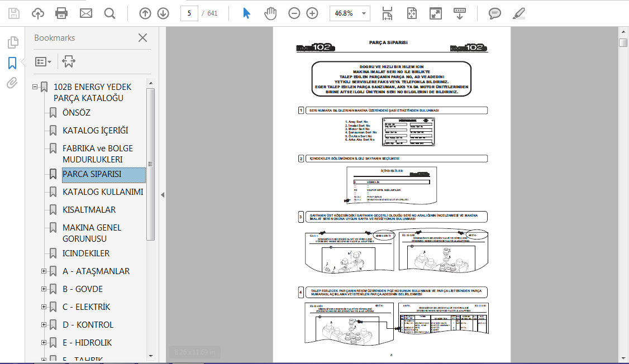This screenshot has width=629, height=364.
Task: Collapse the 102B ENERGY YEDEK PARÇA KATALOĞU bookmark
Action: 35,87
